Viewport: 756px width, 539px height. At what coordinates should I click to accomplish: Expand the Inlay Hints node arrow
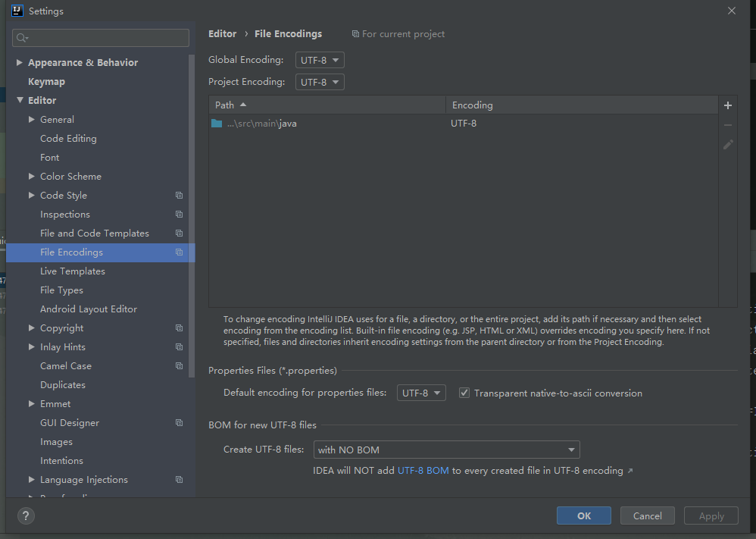point(31,346)
